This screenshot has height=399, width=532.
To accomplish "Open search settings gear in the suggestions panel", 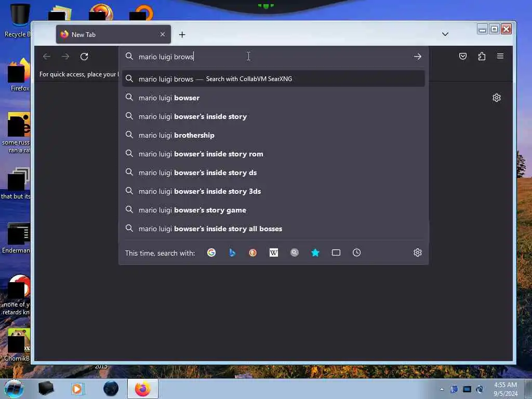I will pyautogui.click(x=418, y=252).
